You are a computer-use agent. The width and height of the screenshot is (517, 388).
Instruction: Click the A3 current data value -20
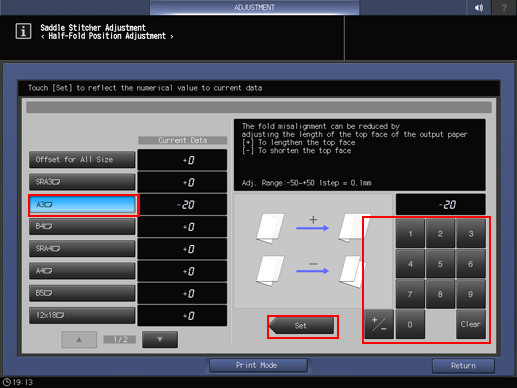tap(182, 204)
